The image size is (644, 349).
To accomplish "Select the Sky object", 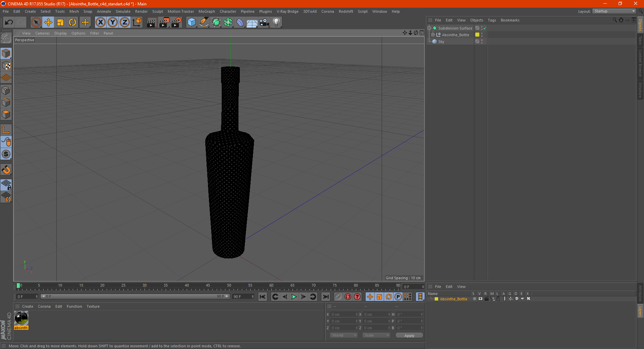I will (x=441, y=42).
